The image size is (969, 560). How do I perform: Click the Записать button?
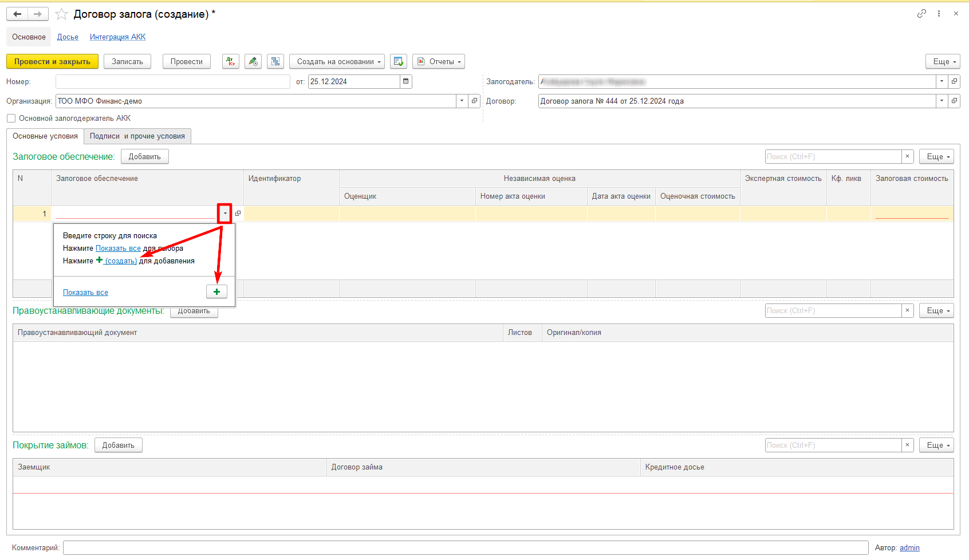(127, 61)
